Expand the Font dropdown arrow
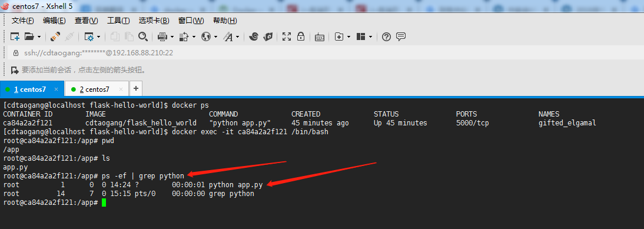The width and height of the screenshot is (644, 229). point(238,37)
